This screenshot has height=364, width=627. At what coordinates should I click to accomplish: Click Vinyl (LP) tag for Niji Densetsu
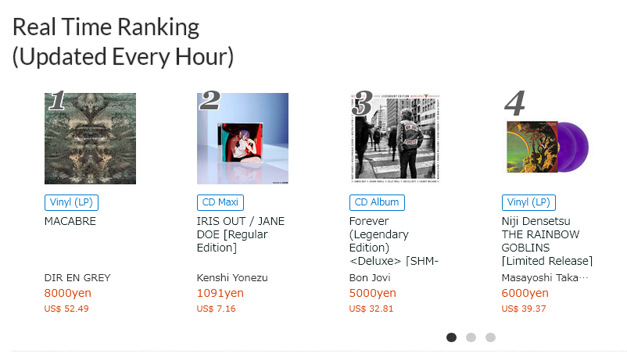[528, 202]
